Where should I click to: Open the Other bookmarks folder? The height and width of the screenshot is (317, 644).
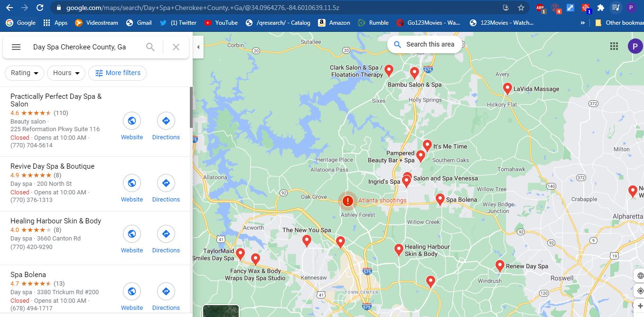coord(619,22)
